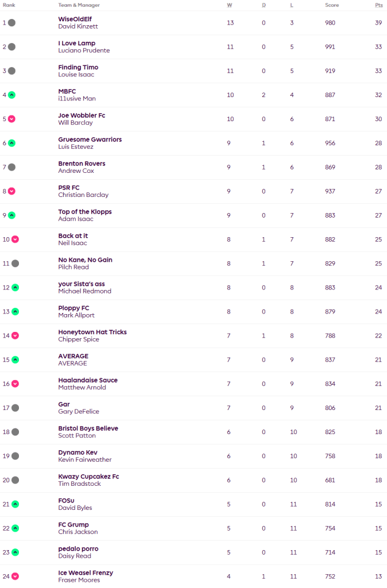Open the Kwazy Cupcakez Fc team
Viewport: 387px width, 588px height.
point(88,477)
